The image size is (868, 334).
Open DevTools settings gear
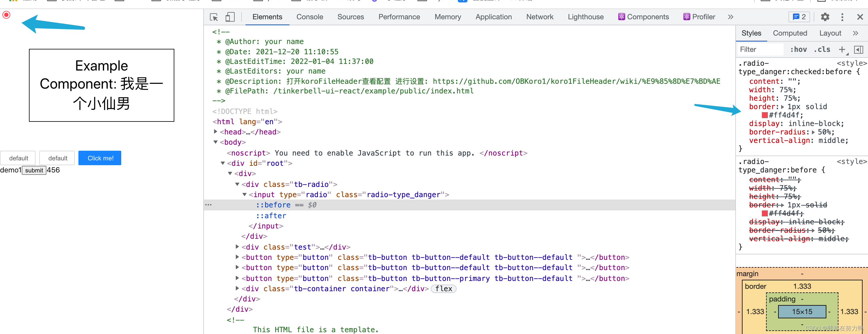point(825,17)
